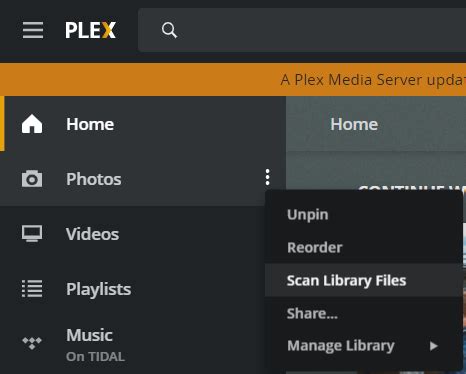Open the Photos three-dot menu
Viewport: 466px width, 374px height.
click(x=267, y=177)
